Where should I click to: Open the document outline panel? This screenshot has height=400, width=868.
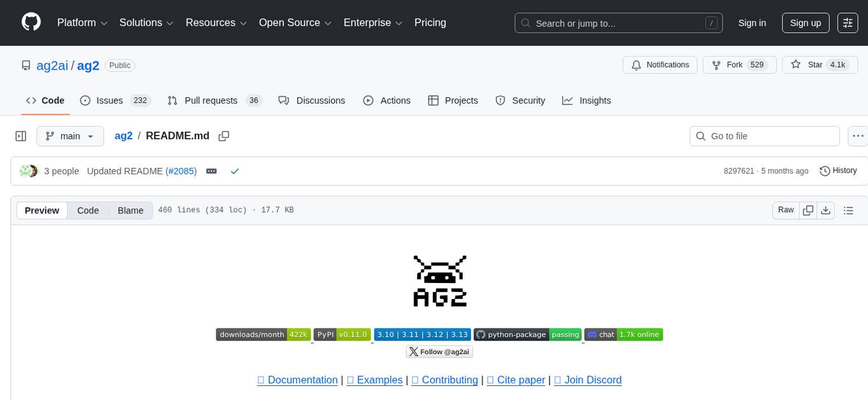(x=848, y=210)
